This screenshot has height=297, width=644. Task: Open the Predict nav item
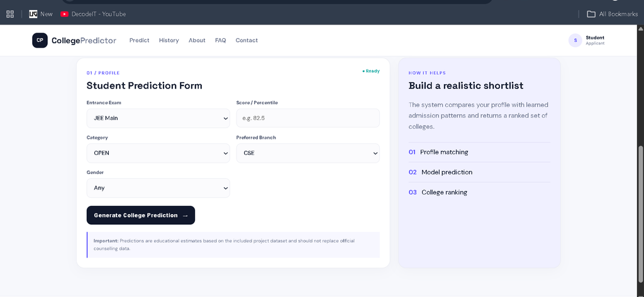(x=139, y=40)
